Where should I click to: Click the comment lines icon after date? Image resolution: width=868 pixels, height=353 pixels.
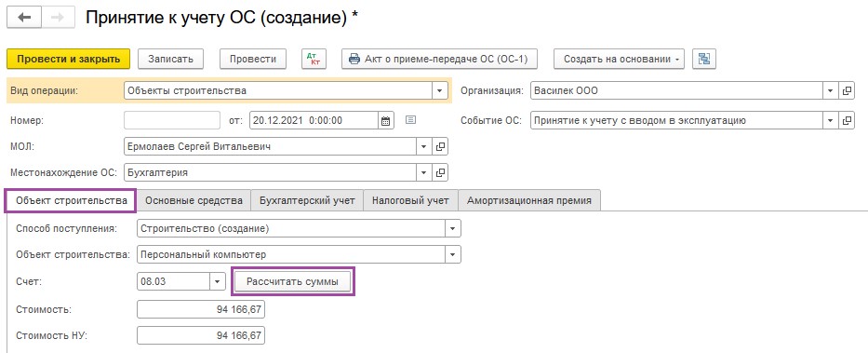(x=410, y=120)
